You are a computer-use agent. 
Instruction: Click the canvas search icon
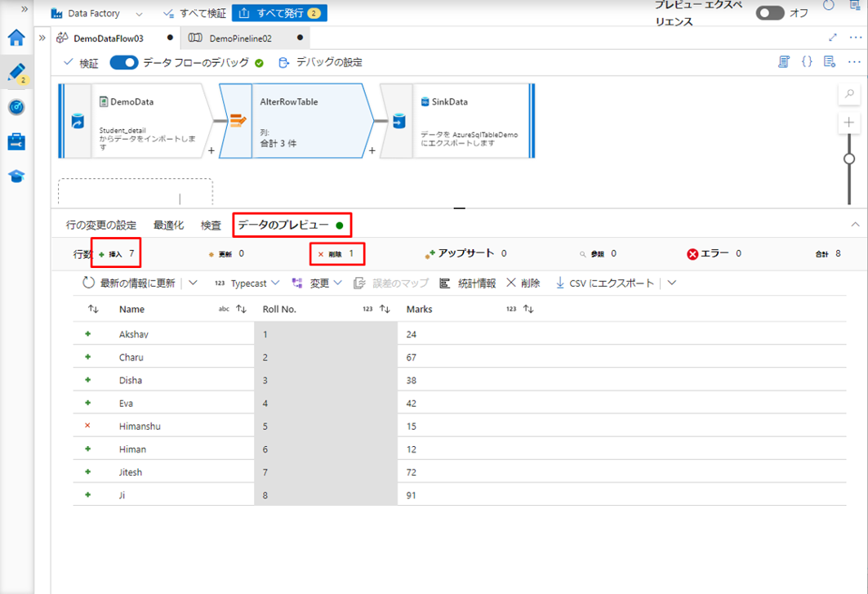click(x=849, y=94)
